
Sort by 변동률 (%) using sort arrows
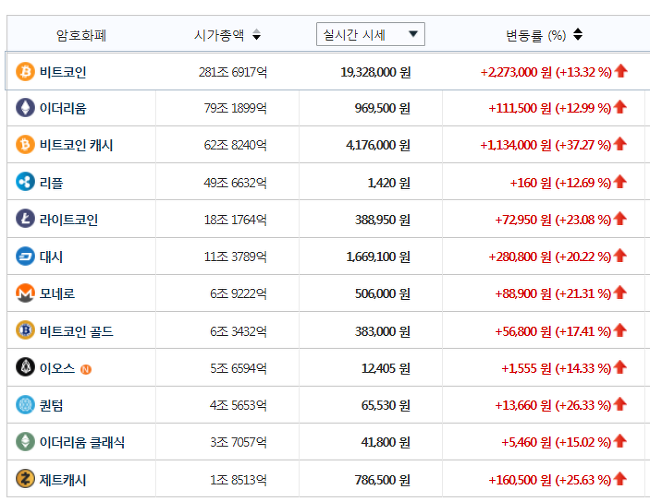pyautogui.click(x=578, y=34)
